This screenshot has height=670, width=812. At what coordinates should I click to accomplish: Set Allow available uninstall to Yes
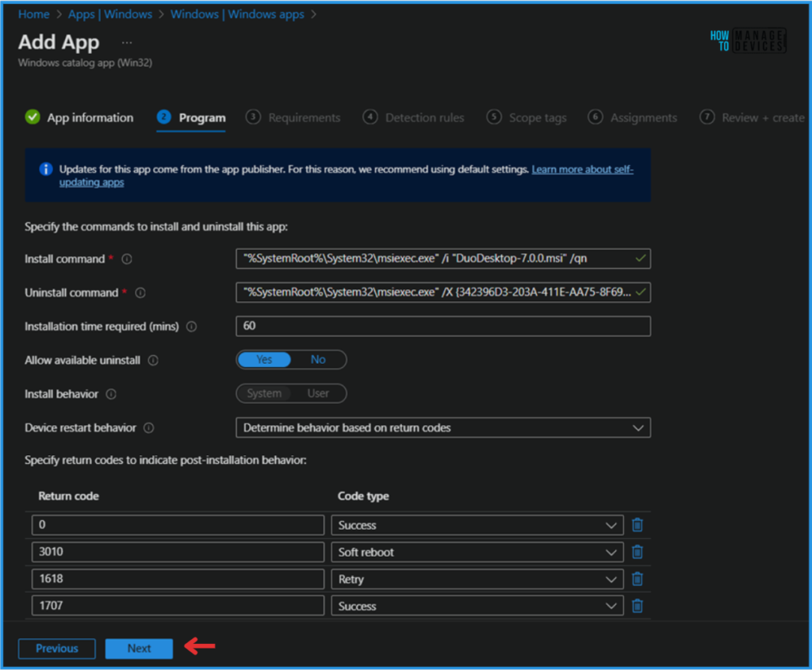(265, 360)
